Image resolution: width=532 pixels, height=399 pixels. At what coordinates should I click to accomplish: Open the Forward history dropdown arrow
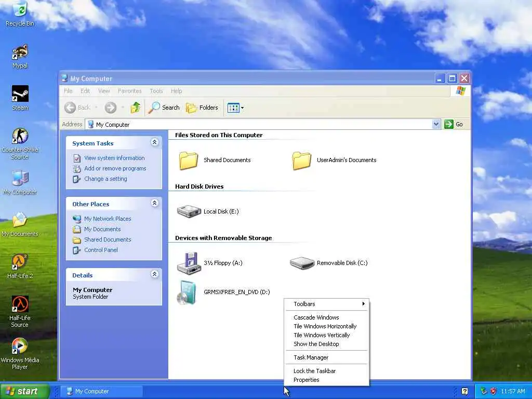click(123, 108)
